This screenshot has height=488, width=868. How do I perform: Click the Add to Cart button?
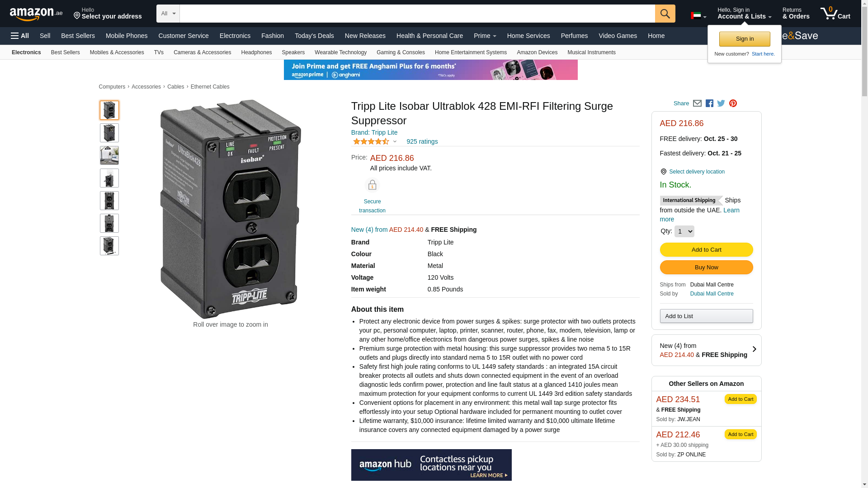tap(706, 250)
